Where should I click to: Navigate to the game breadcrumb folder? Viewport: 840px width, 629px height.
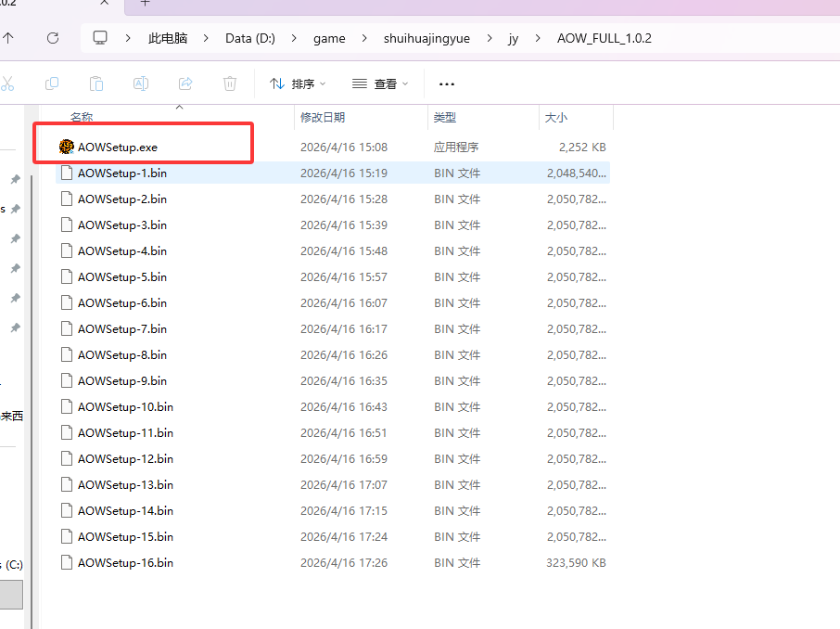(329, 38)
